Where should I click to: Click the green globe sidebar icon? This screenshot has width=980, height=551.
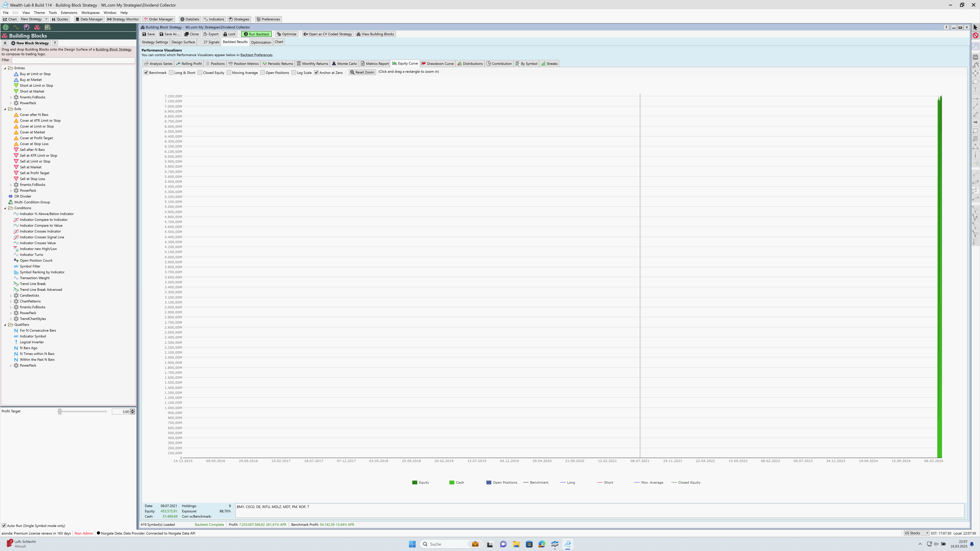6,27
